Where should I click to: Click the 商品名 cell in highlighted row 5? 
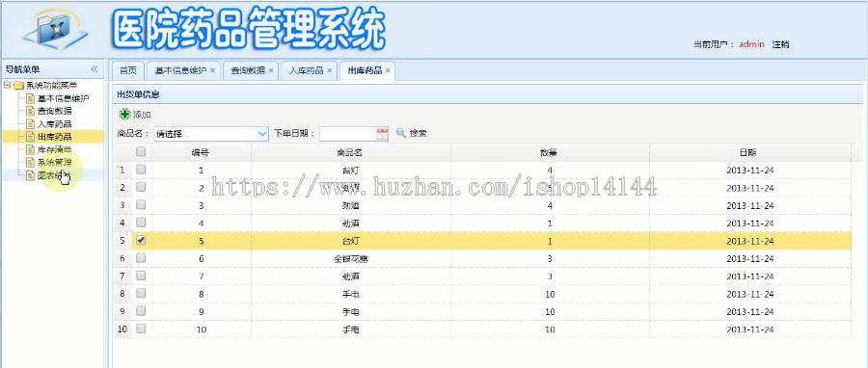pyautogui.click(x=351, y=241)
